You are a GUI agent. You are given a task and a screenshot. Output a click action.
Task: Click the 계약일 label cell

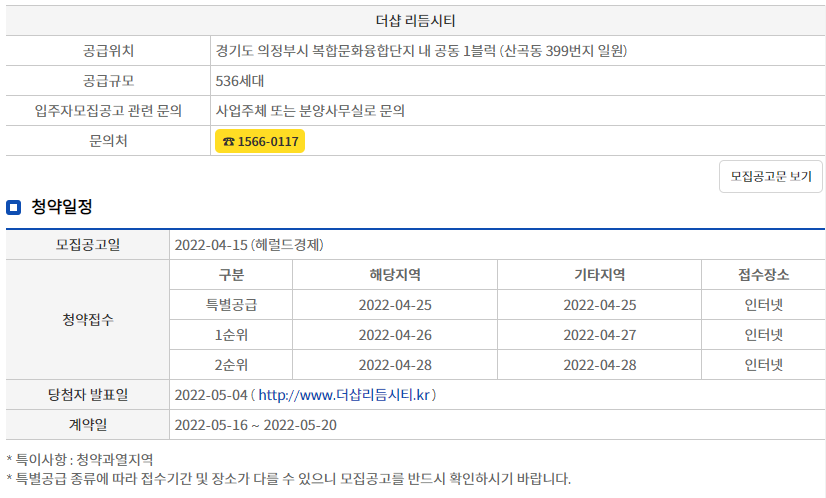click(87, 425)
